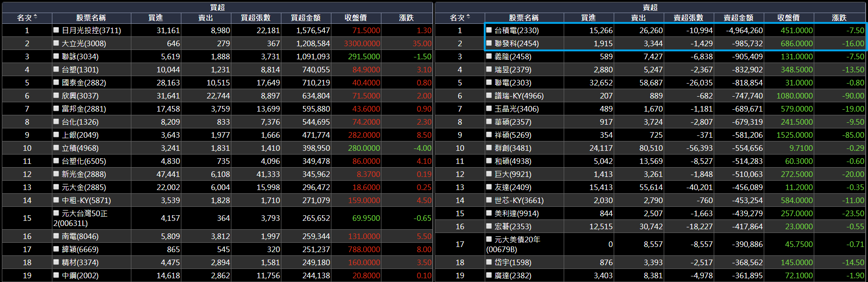The width and height of the screenshot is (868, 282).
Task: Open the 台塑化(6505) stock name
Action: tap(84, 161)
